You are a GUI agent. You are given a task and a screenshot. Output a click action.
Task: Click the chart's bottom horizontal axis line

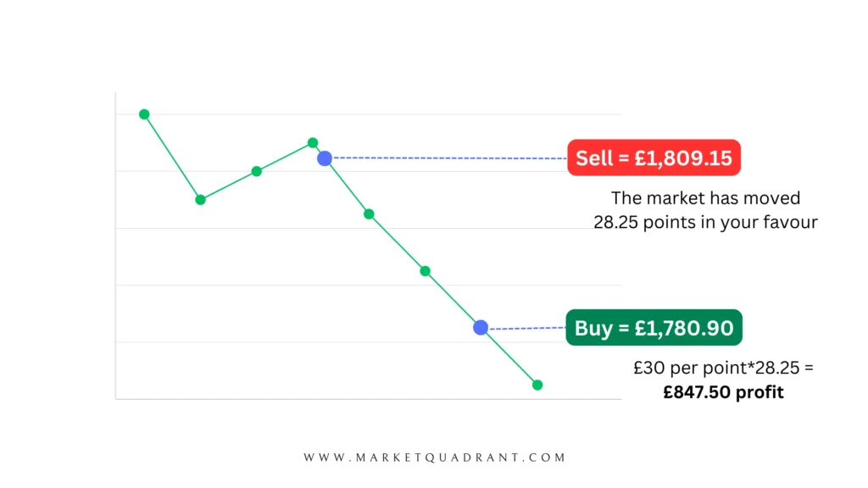(x=369, y=398)
